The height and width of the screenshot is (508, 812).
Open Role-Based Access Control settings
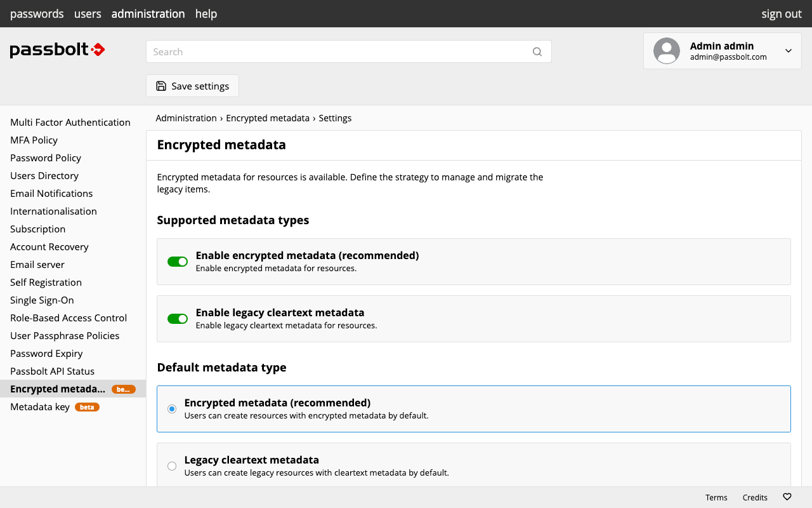pos(69,318)
